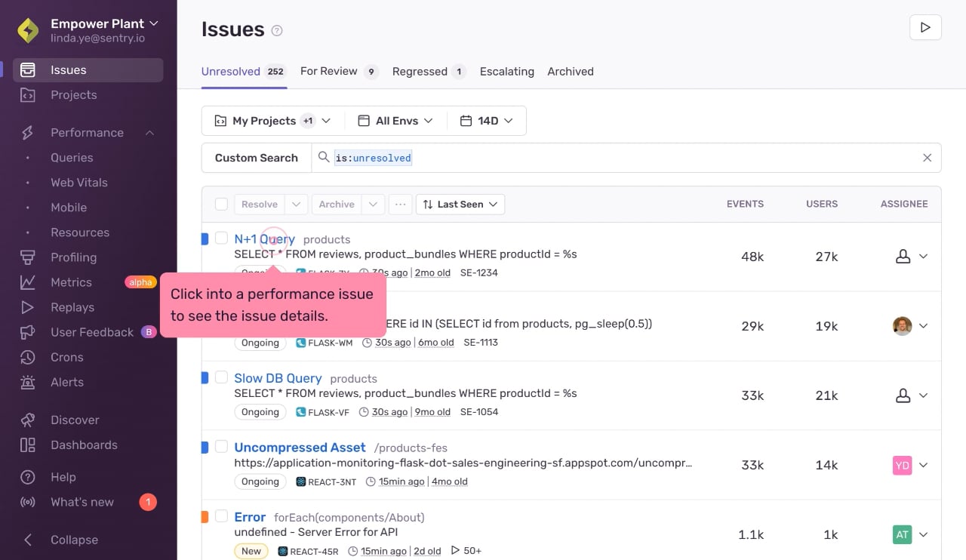Open the My Projects filter dropdown
Viewport: 966px width, 560px height.
pos(273,121)
